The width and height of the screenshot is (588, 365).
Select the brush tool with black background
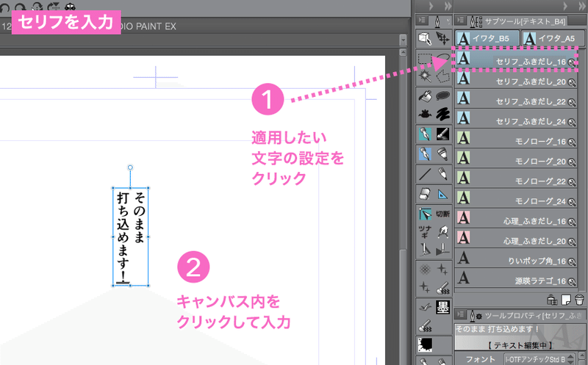[442, 134]
